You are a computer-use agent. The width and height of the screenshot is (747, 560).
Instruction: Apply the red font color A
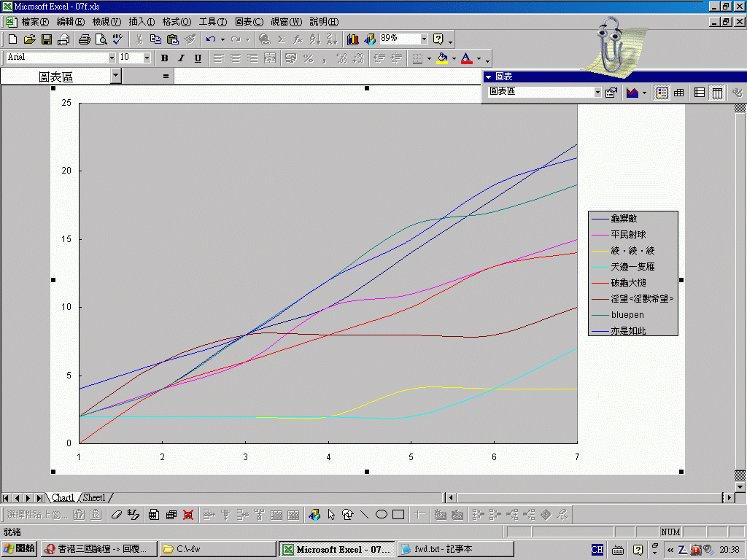click(x=466, y=58)
